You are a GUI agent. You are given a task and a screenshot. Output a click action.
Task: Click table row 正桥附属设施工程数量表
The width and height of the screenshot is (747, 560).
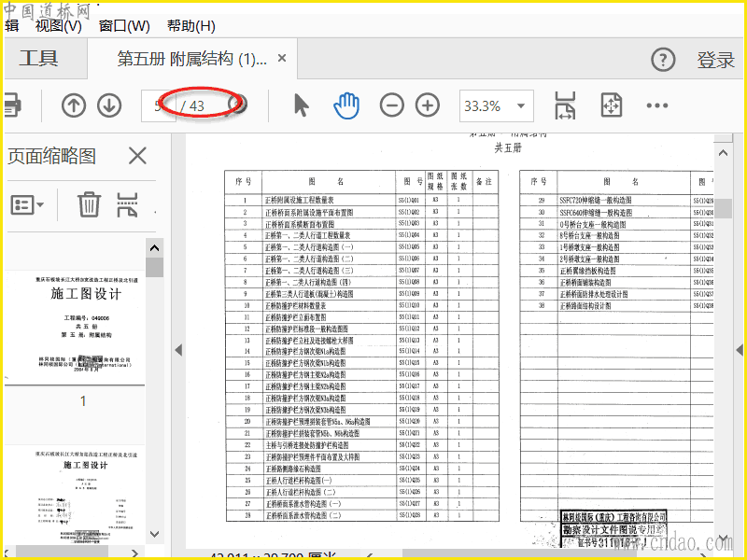tap(361, 200)
